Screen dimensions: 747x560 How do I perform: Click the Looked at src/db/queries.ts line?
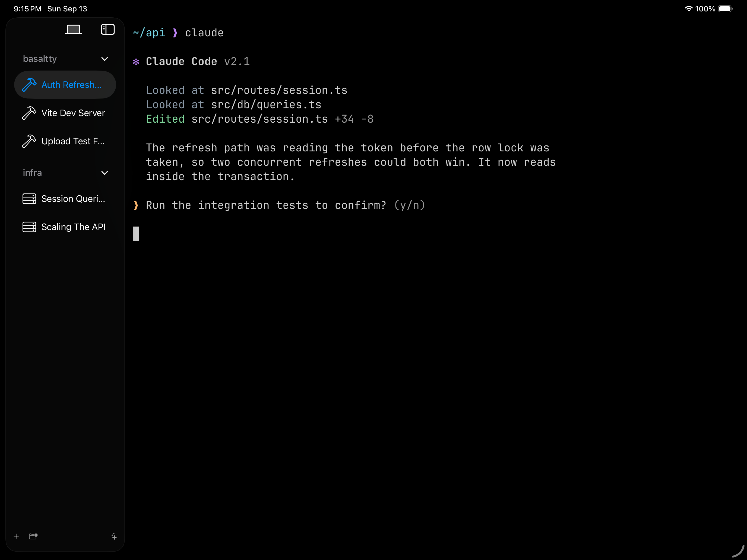[x=233, y=105]
